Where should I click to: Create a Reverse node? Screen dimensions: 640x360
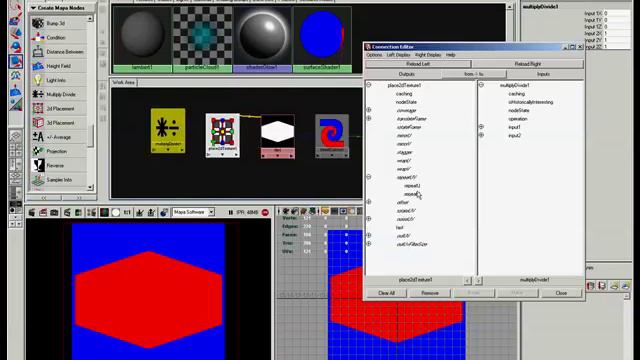click(58, 165)
